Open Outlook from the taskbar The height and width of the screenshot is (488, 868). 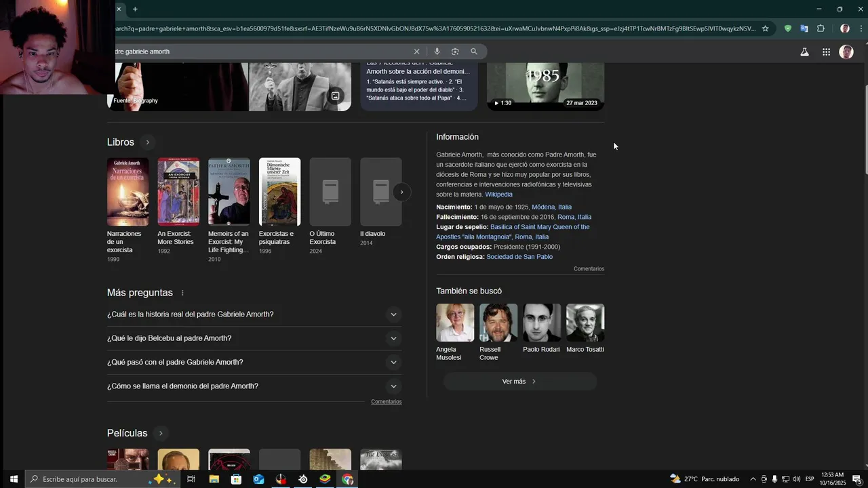click(x=258, y=479)
